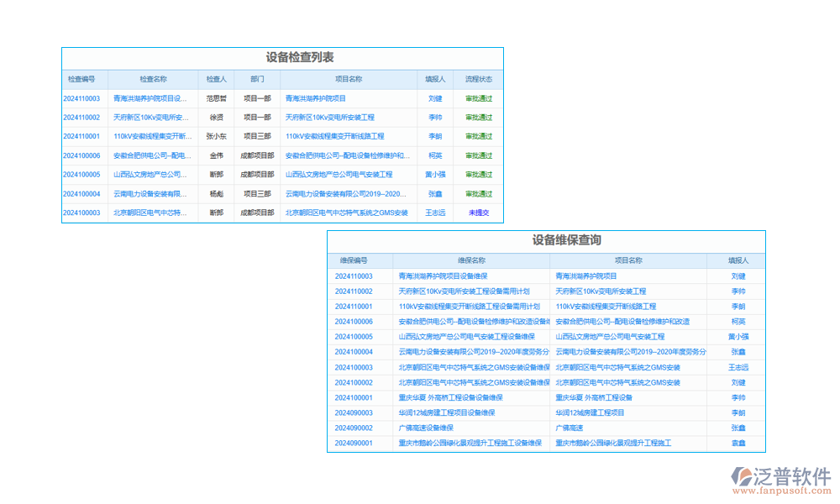Click 审批通过 status for record 2024110003
The height and width of the screenshot is (504, 840).
click(x=480, y=98)
